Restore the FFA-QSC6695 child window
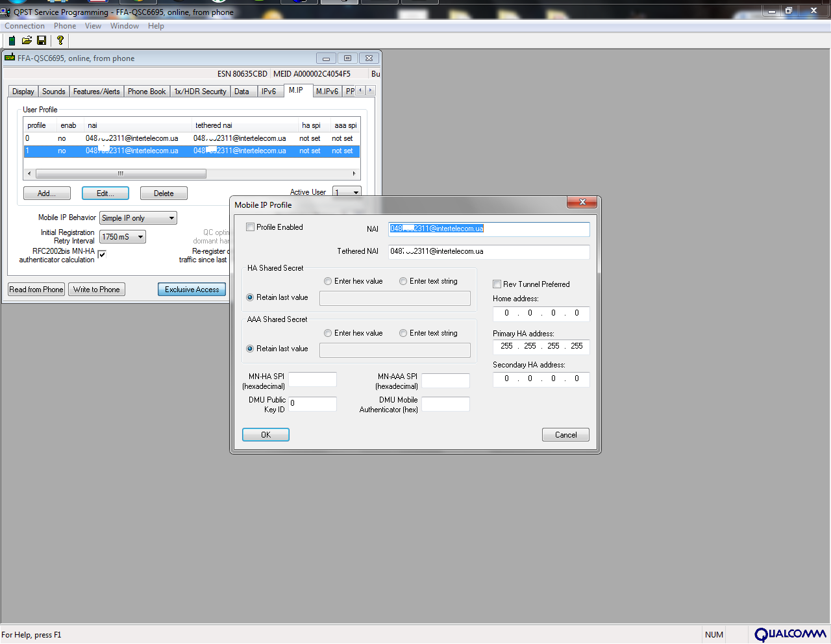This screenshot has width=831, height=644. 347,58
